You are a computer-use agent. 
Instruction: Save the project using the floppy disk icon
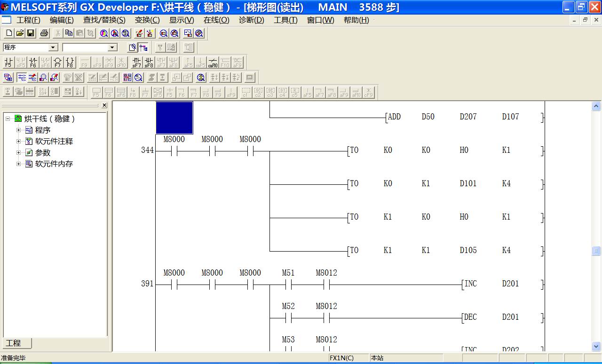pos(31,33)
